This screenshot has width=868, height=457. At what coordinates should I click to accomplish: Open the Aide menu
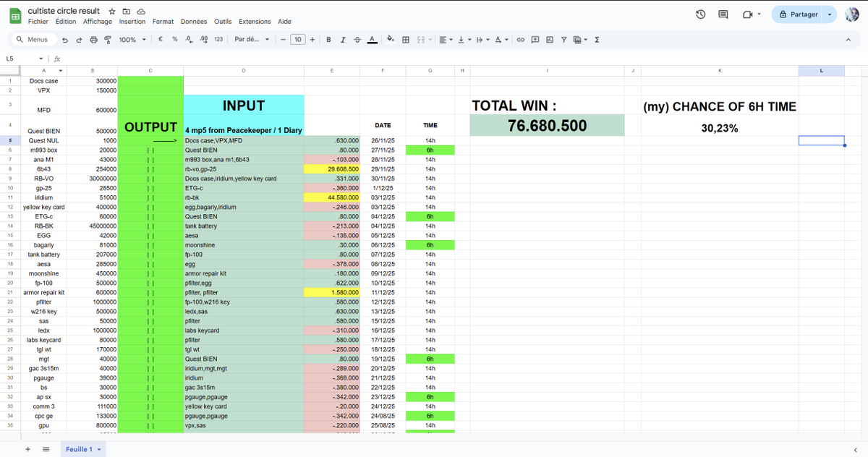coord(285,22)
